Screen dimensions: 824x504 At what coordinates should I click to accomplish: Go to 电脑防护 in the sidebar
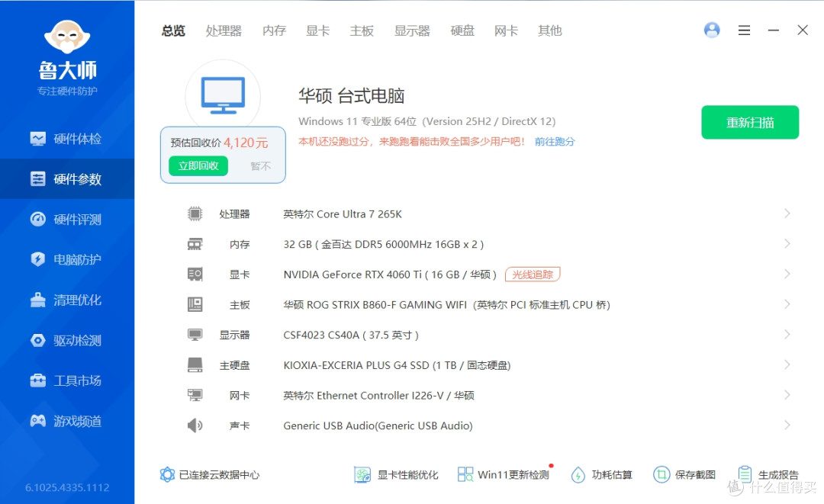pos(66,259)
